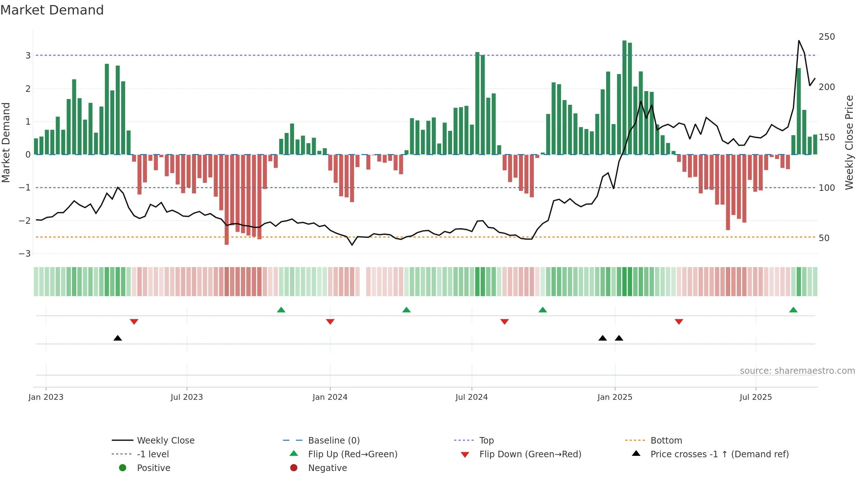Click the 3 demand axis tick
868x488 pixels.
coord(28,56)
